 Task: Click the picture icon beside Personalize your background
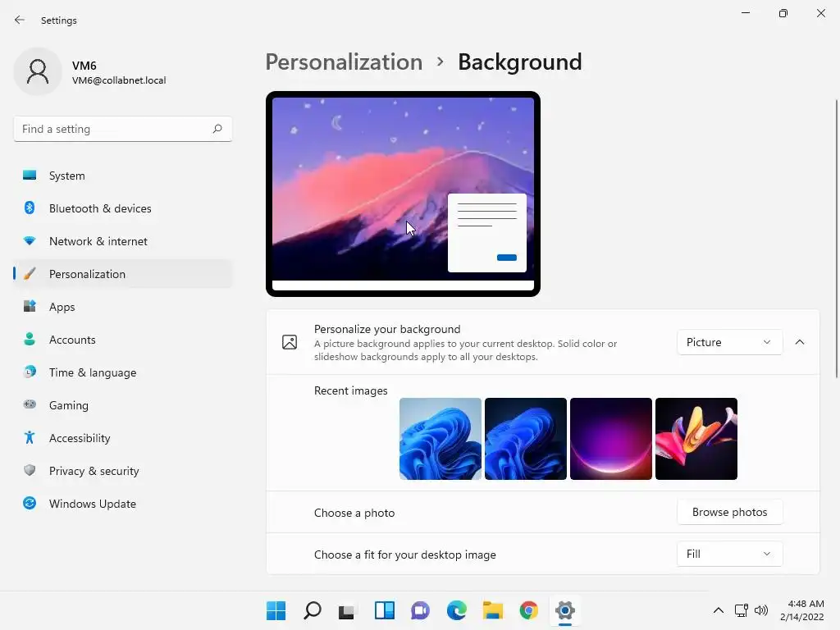point(290,342)
